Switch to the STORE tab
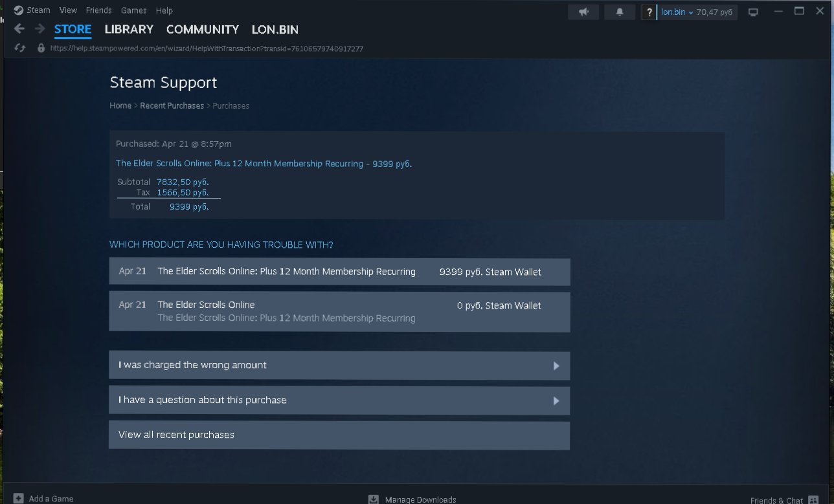The height and width of the screenshot is (504, 834). click(73, 29)
